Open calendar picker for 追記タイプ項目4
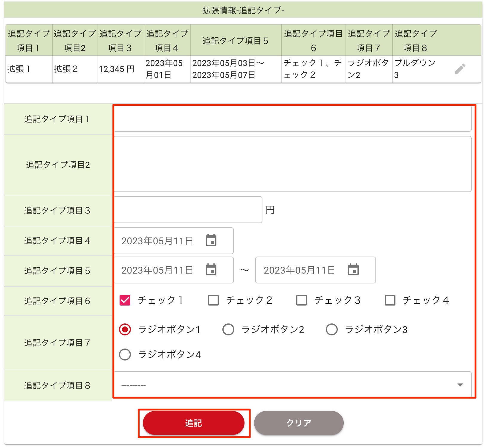 [x=211, y=240]
